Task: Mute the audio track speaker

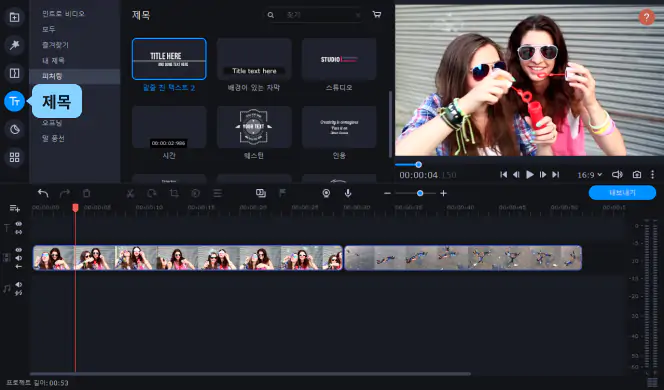Action: (x=19, y=285)
